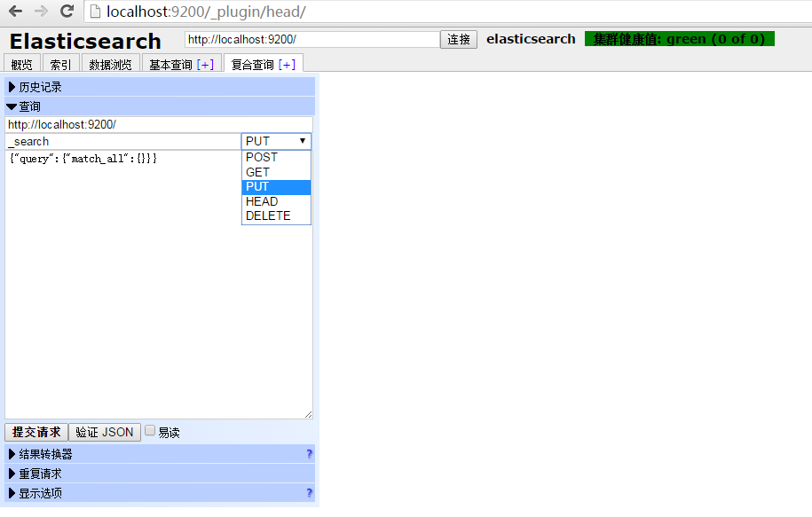This screenshot has width=812, height=517.
Task: Expand the 结果转换器 section
Action: [x=160, y=454]
